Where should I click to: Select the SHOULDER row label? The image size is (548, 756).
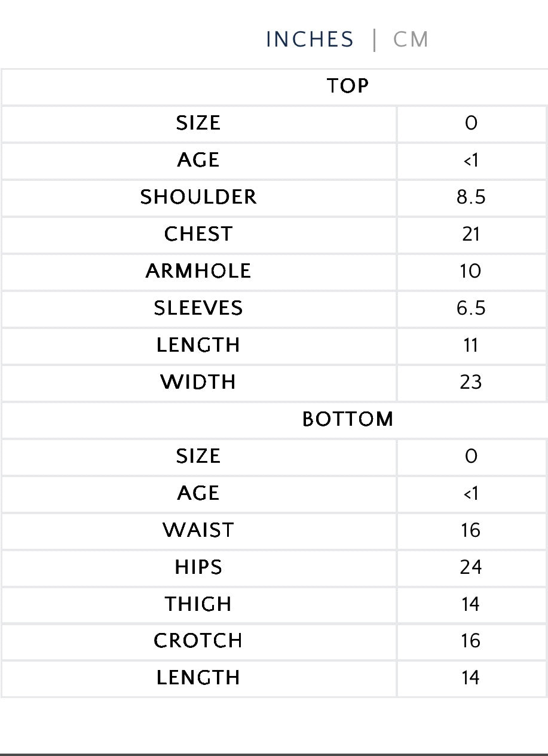(198, 197)
